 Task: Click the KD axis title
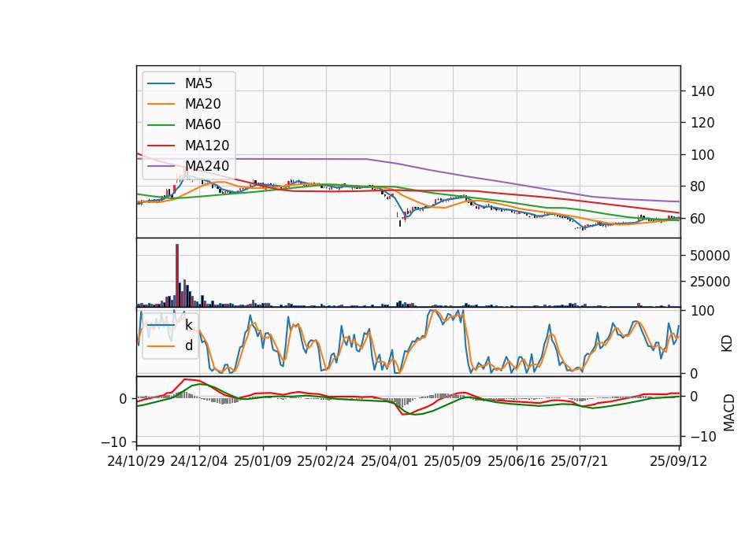click(727, 344)
